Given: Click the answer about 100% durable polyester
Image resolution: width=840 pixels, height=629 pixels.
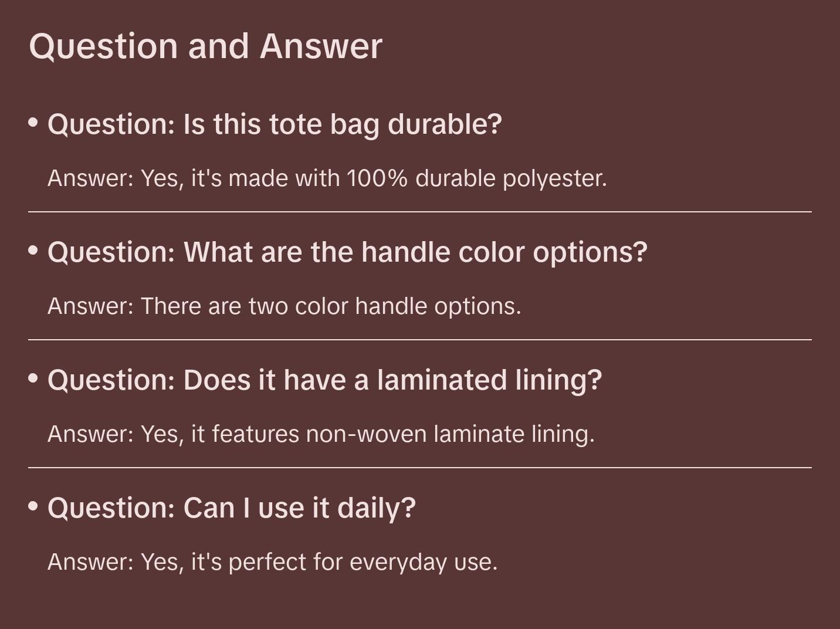Looking at the screenshot, I should click(x=327, y=178).
